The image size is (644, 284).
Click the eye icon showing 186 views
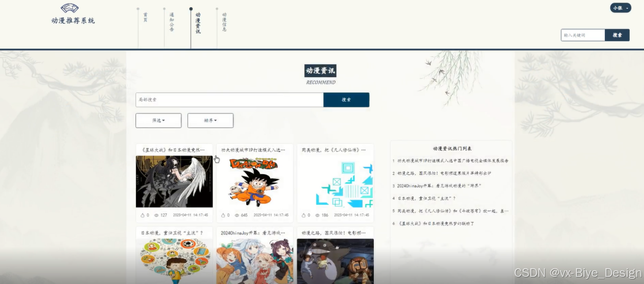coord(318,215)
